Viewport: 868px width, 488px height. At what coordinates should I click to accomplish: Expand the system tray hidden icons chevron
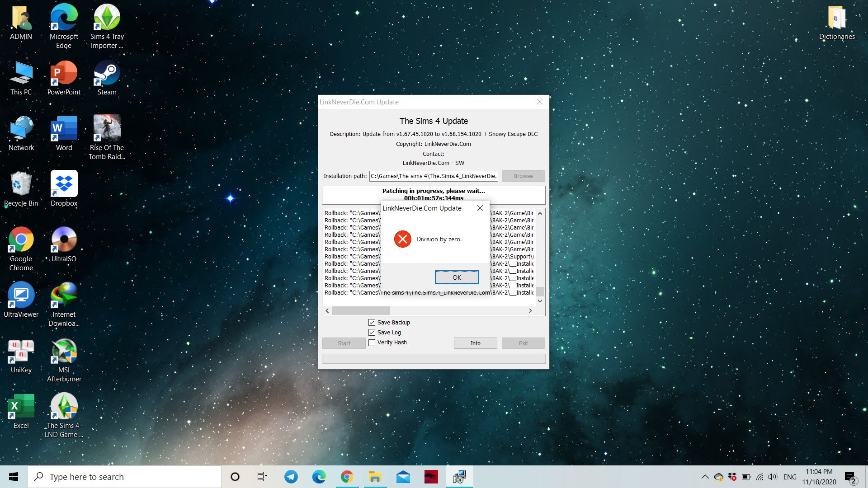705,477
